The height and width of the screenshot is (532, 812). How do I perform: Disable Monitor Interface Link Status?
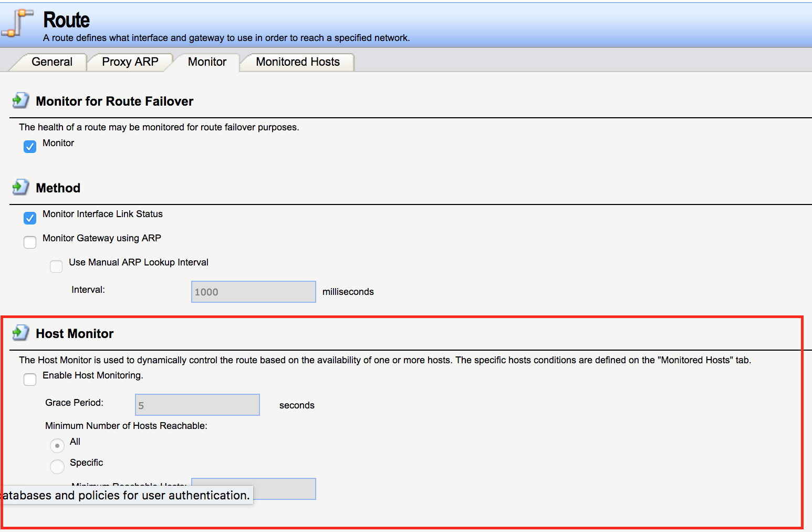[x=30, y=217]
